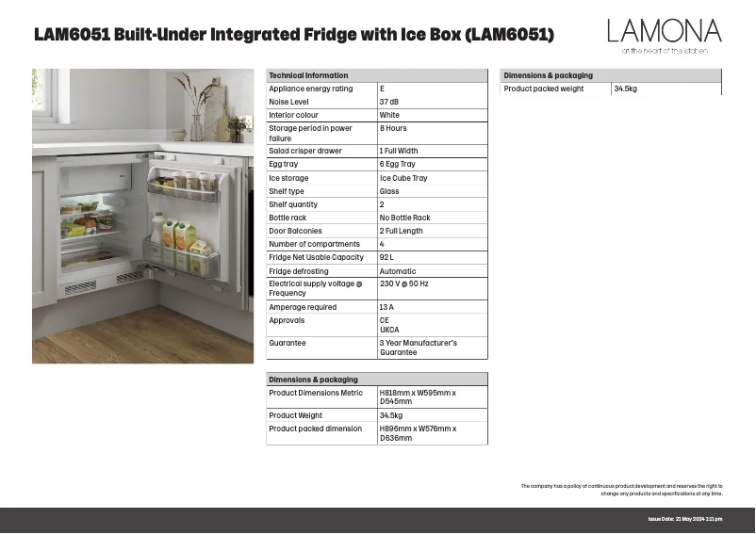Click the Shelf type Glass value

(389, 191)
